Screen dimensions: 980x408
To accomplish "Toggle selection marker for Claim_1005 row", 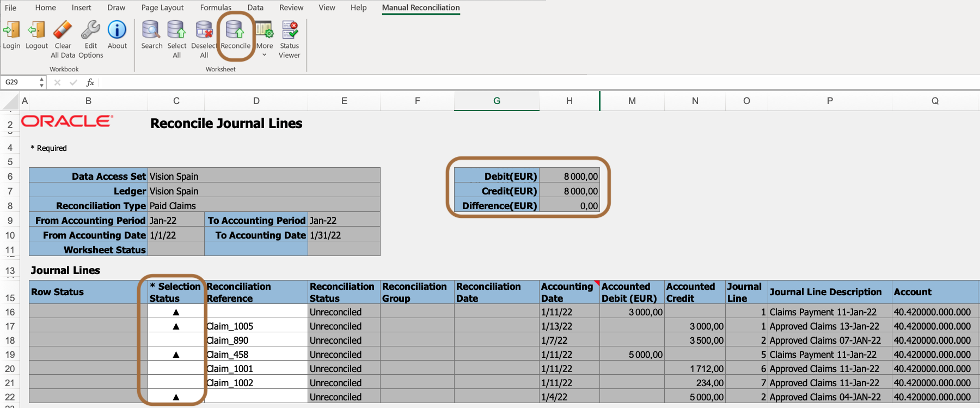I will tap(176, 326).
